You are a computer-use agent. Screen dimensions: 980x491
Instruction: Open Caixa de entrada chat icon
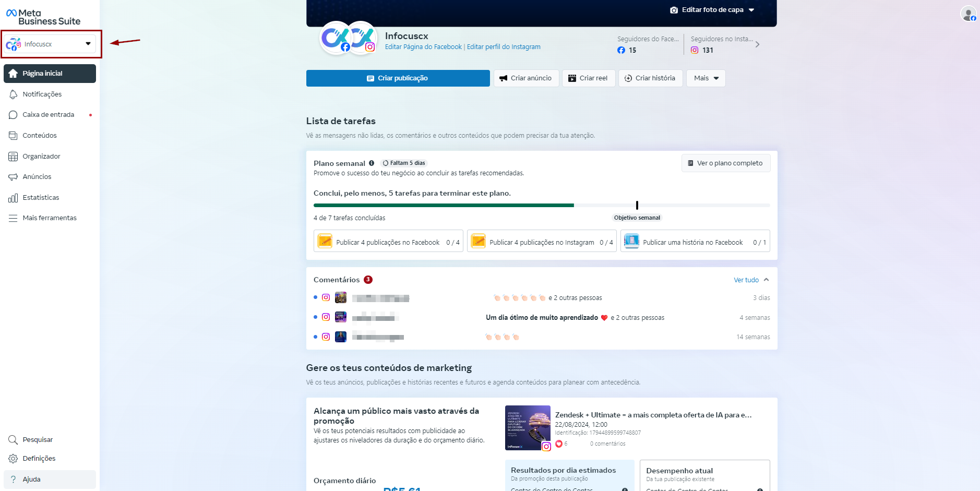click(x=13, y=115)
